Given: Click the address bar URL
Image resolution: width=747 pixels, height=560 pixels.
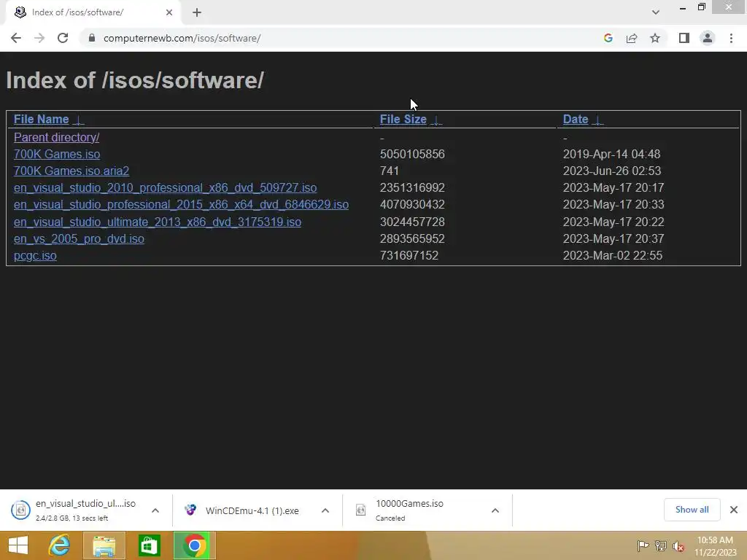Looking at the screenshot, I should click(182, 38).
